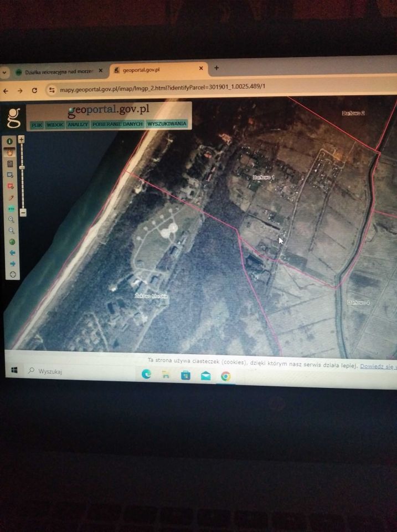This screenshot has width=397, height=532.
Task: Open File Explorer from taskbar
Action: coord(166,375)
